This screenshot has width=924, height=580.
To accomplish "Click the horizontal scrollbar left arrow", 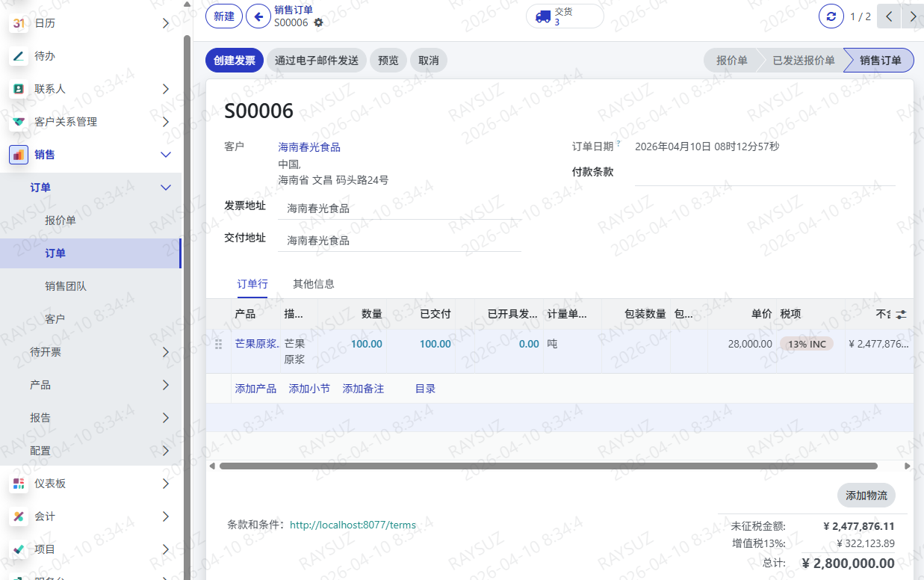I will 212,466.
